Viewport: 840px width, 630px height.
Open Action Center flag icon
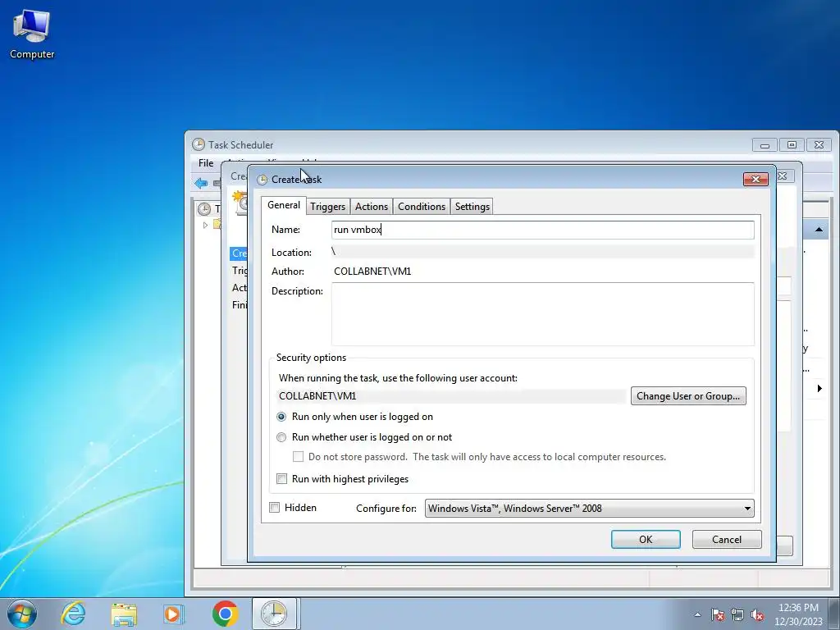718,614
